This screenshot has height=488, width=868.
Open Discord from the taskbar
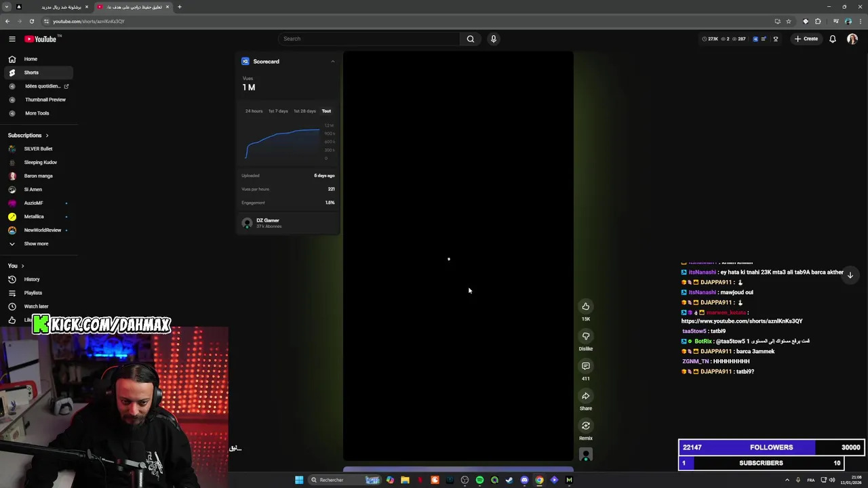524,480
